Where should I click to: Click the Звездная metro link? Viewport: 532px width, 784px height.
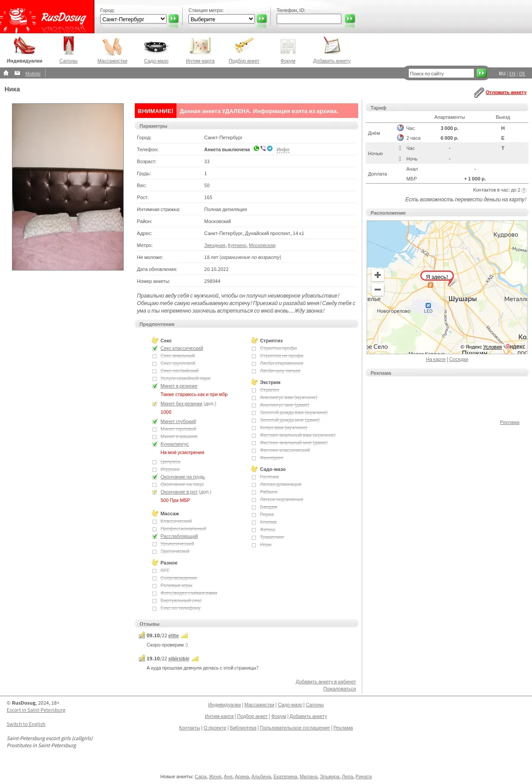pyautogui.click(x=215, y=245)
